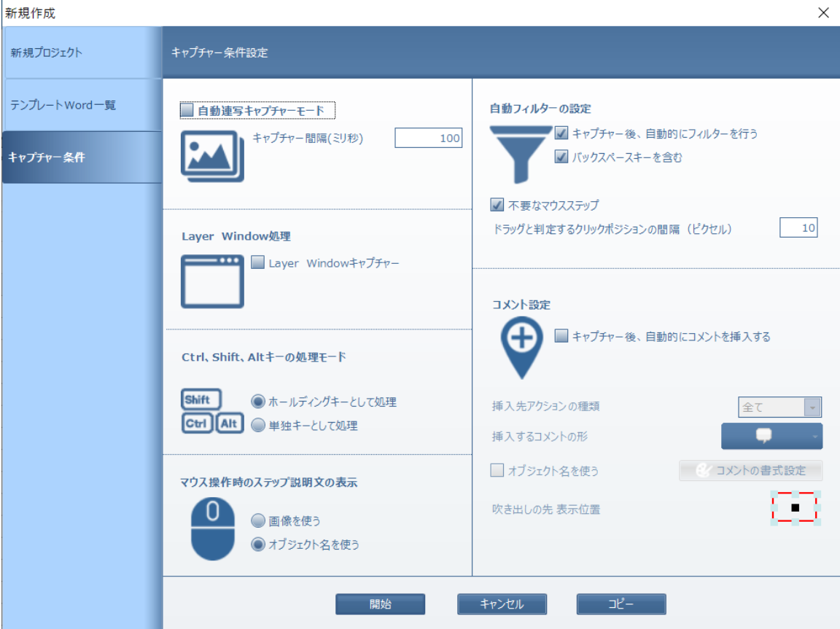Switch to the 新規プロジェクト tab
Screen dimensions: 840x629
coord(44,52)
